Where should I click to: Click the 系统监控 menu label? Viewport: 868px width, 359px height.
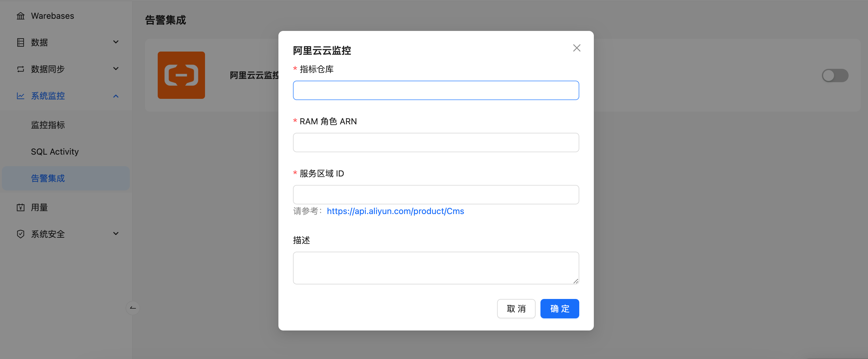point(48,96)
